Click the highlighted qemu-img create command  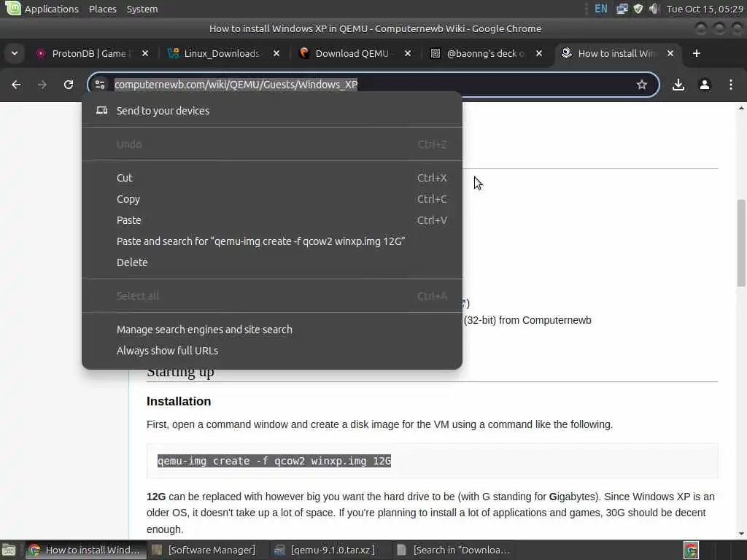[274, 461]
